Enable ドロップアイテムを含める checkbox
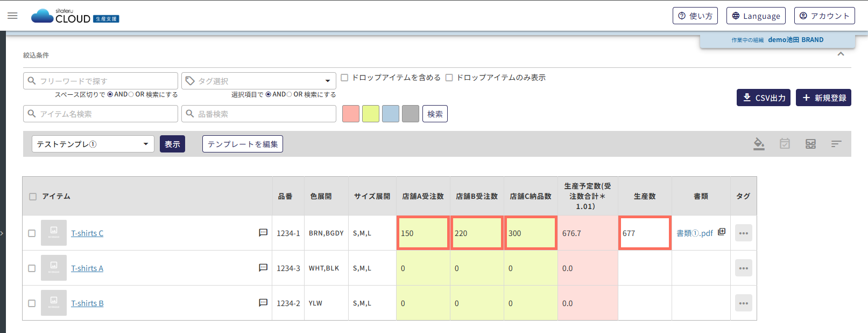The image size is (868, 333). point(344,78)
